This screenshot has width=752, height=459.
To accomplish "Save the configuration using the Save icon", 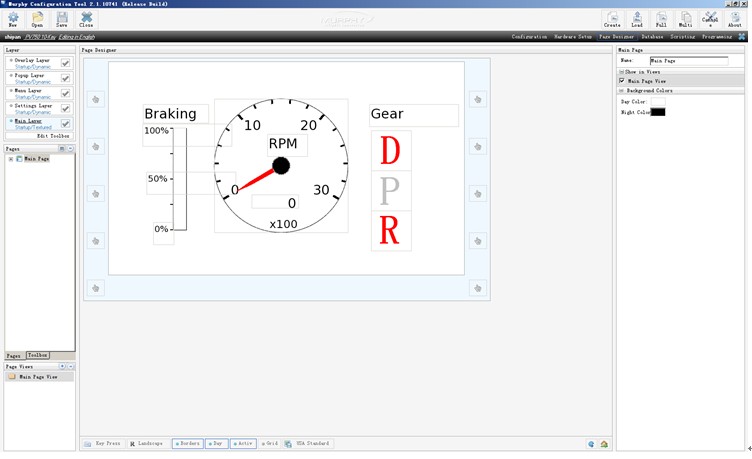I will 62,19.
